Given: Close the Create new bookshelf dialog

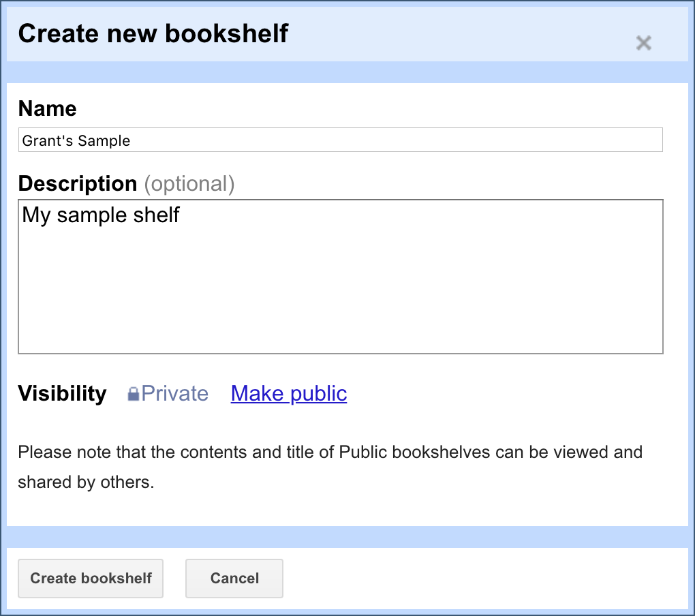Looking at the screenshot, I should click(x=644, y=43).
